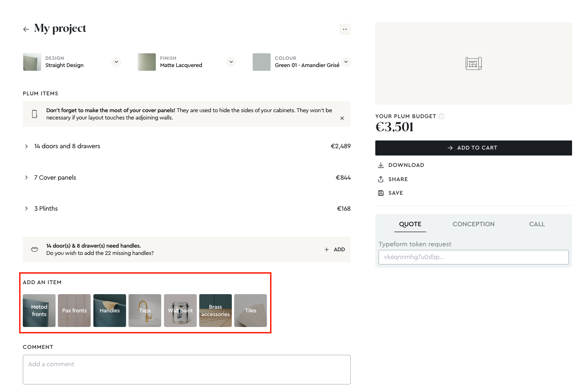Add the 22 missing handles
Screen dimensions: 588x389
point(335,249)
